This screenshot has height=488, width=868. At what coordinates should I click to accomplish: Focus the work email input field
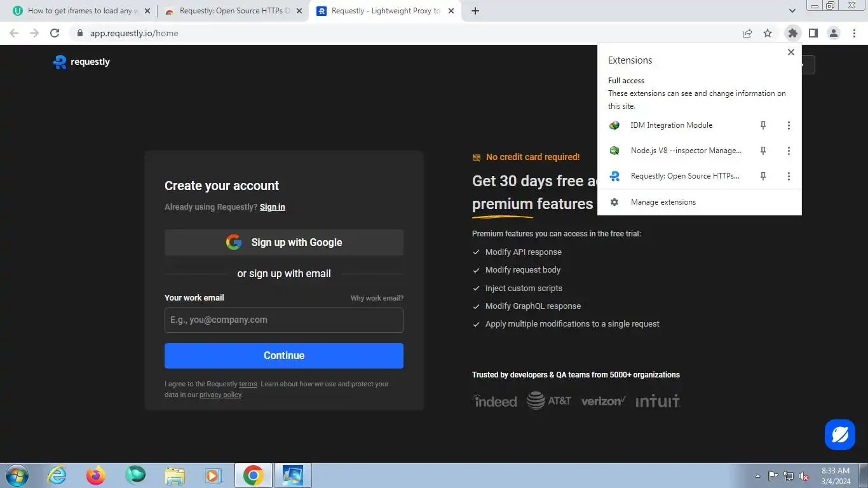[x=284, y=320]
